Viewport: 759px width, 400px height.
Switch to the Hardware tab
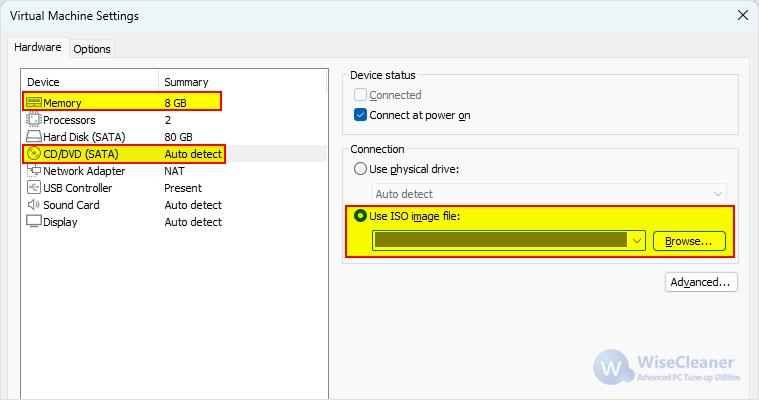coord(38,47)
